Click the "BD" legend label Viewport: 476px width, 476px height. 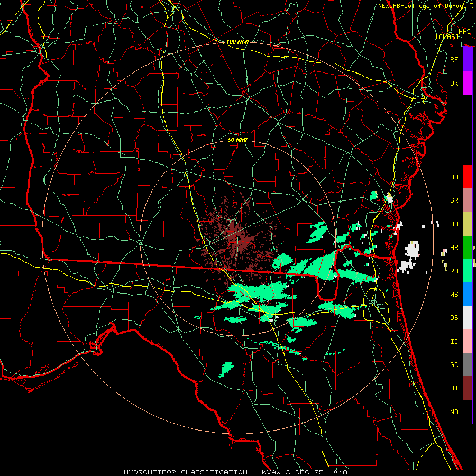coord(454,224)
